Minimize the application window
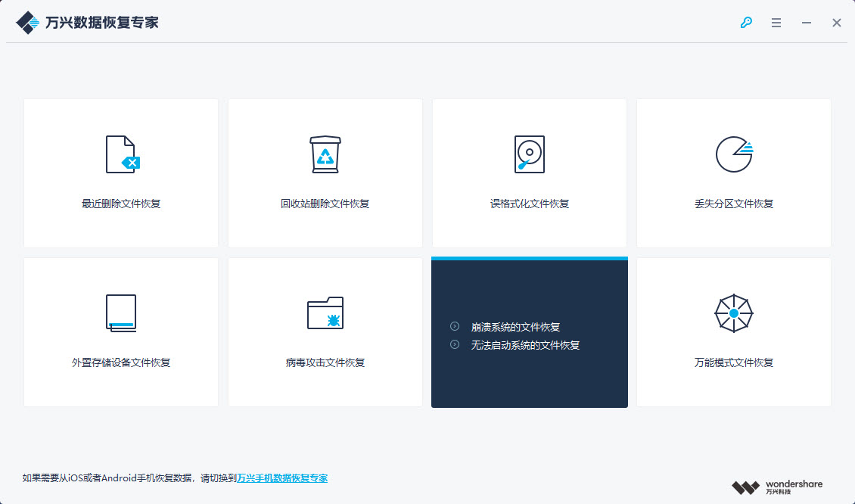The width and height of the screenshot is (855, 504). (x=807, y=23)
